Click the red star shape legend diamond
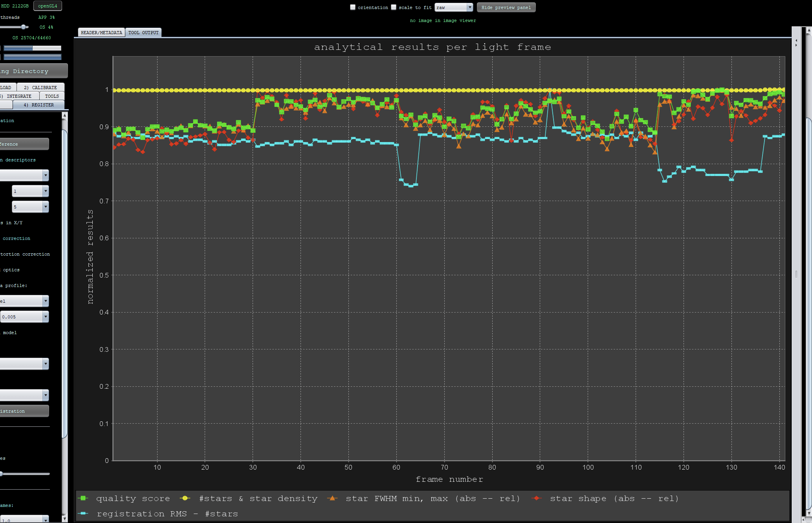Viewport: 812px width, 523px height. (x=536, y=498)
